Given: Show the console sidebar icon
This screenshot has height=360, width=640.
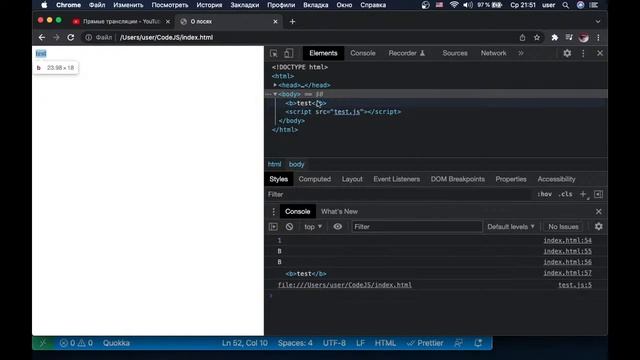Looking at the screenshot, I should [273, 227].
